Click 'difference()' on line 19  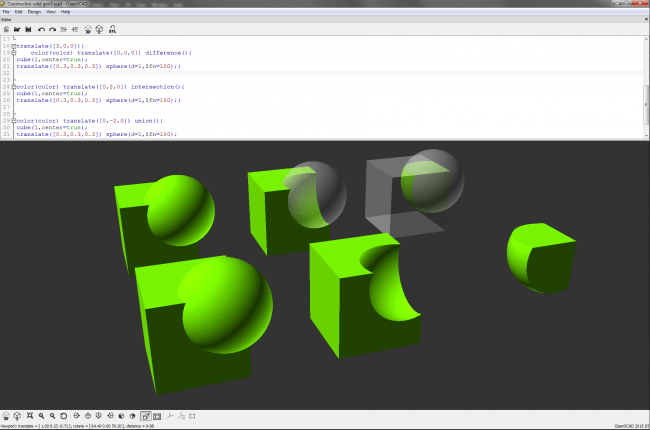coord(168,53)
